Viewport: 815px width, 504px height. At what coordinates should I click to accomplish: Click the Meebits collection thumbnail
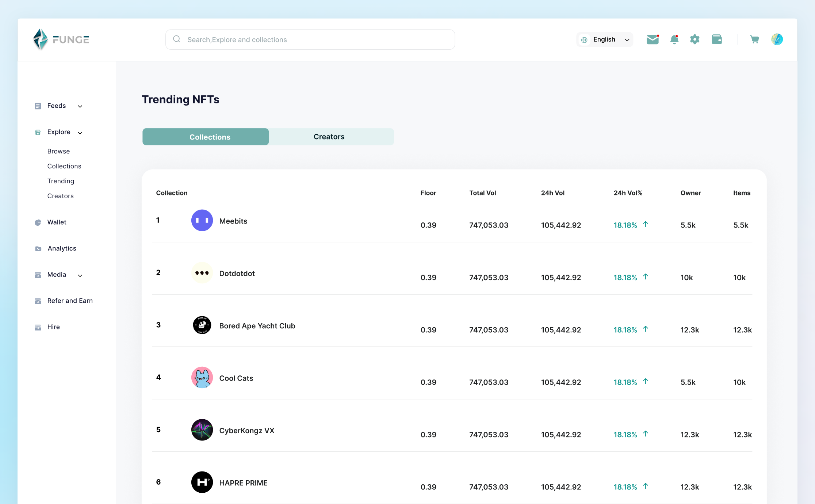coord(202,220)
